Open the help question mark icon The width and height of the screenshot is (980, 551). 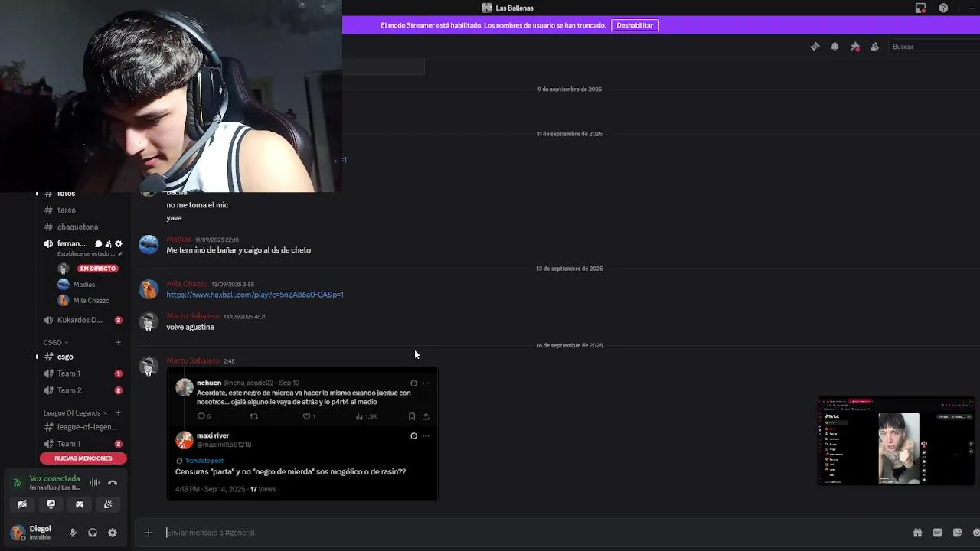(943, 8)
